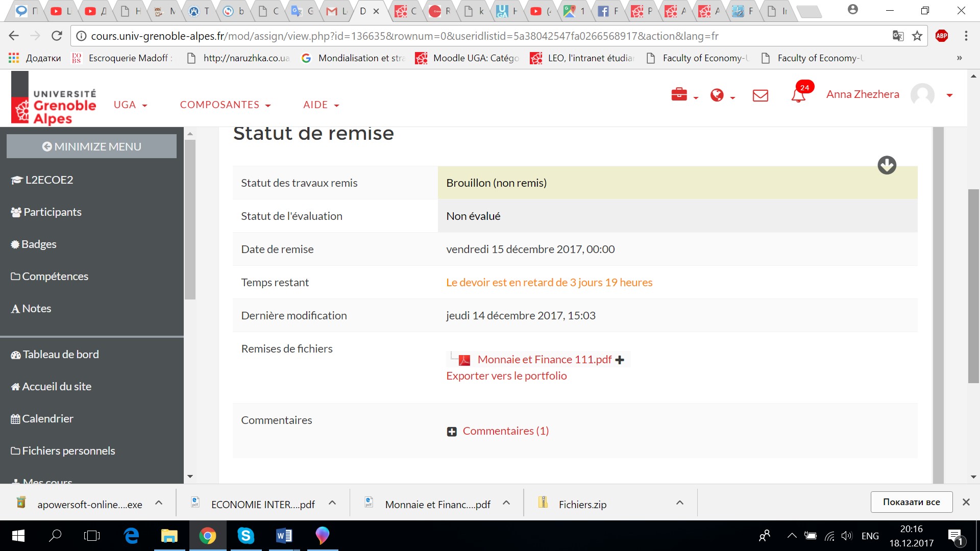Switch to Word on the taskbar
The width and height of the screenshot is (980, 551).
tap(284, 536)
